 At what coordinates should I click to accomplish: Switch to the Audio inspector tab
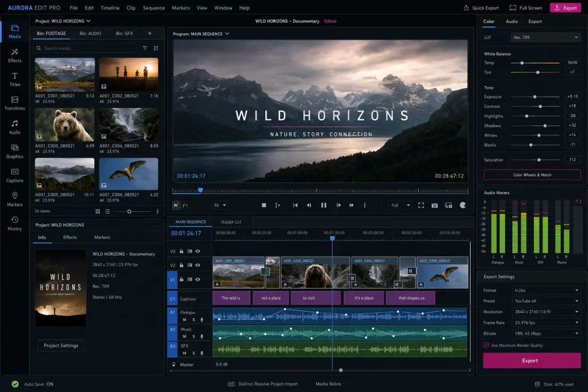pos(512,21)
